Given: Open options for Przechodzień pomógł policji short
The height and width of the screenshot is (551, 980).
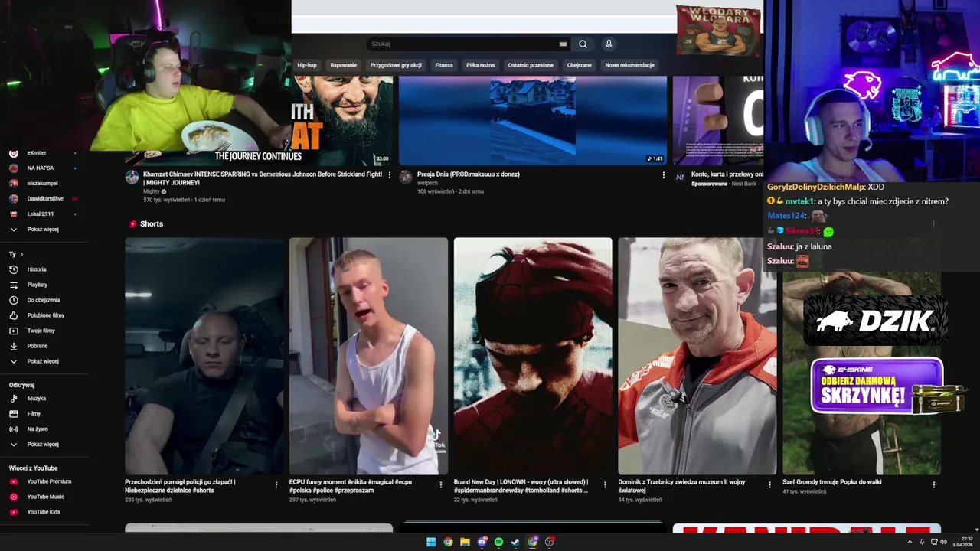Looking at the screenshot, I should [x=276, y=484].
